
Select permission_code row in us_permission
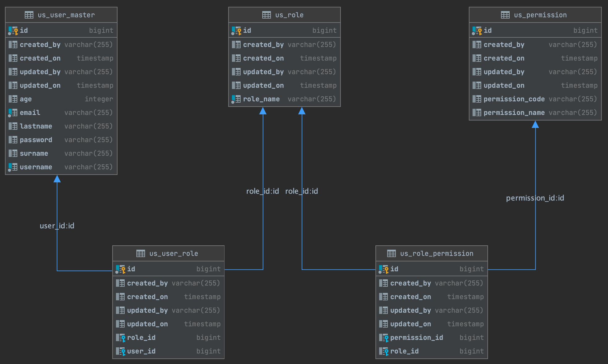click(514, 99)
